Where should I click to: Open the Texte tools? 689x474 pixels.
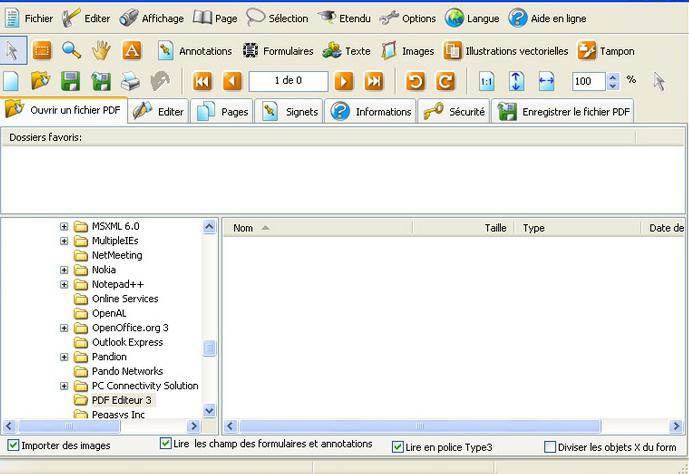click(346, 51)
